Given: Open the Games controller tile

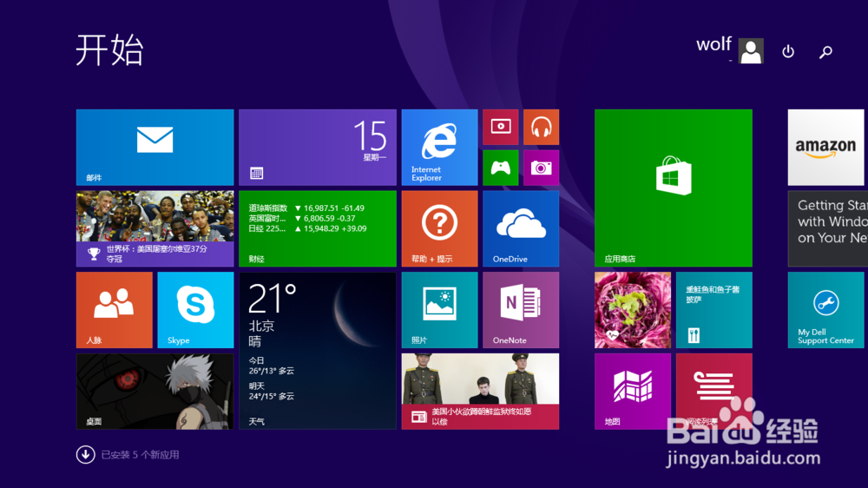Looking at the screenshot, I should coord(501,168).
